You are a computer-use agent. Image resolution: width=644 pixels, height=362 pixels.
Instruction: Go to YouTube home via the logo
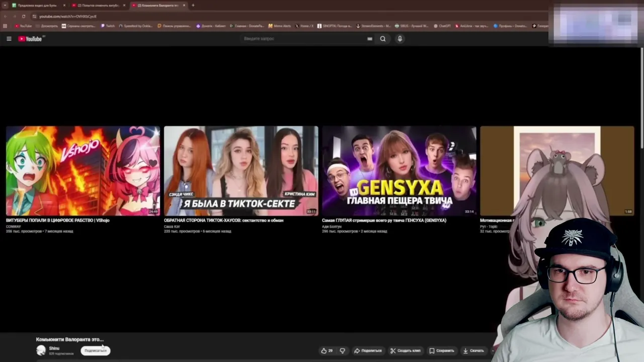point(30,39)
